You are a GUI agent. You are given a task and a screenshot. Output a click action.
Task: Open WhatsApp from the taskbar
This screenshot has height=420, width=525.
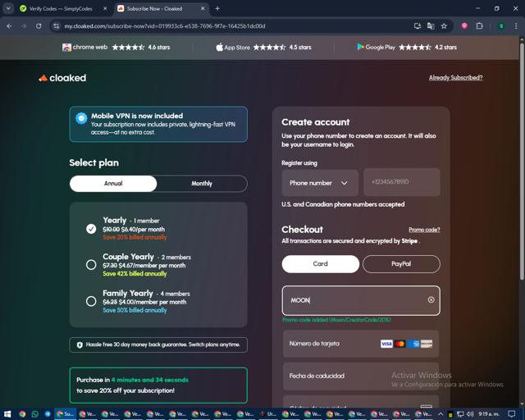[x=34, y=414]
